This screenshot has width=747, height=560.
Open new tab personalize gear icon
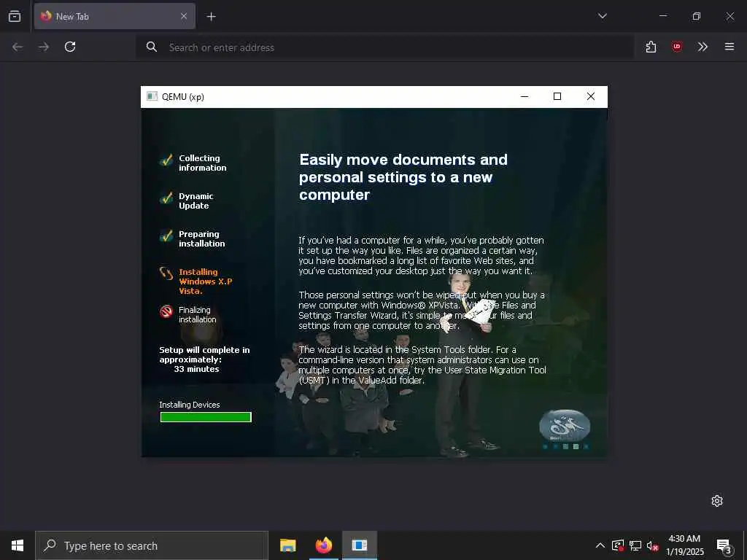pyautogui.click(x=717, y=501)
